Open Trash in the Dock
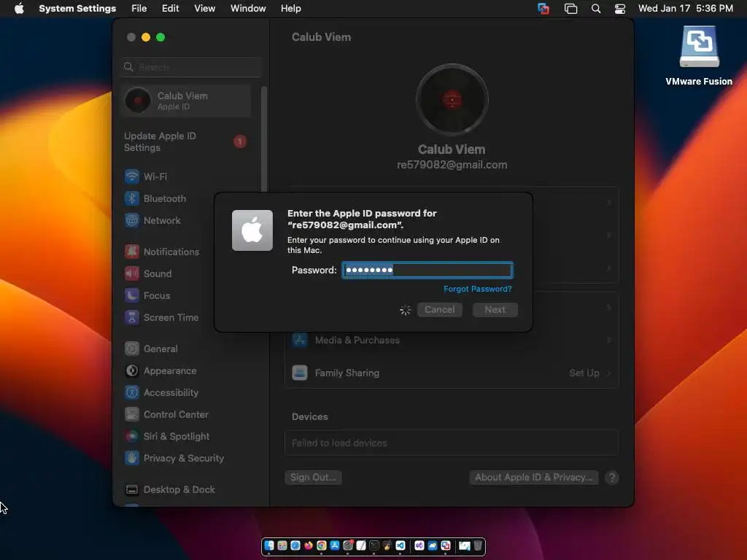Screen dimensions: 747x560 pyautogui.click(x=477, y=545)
